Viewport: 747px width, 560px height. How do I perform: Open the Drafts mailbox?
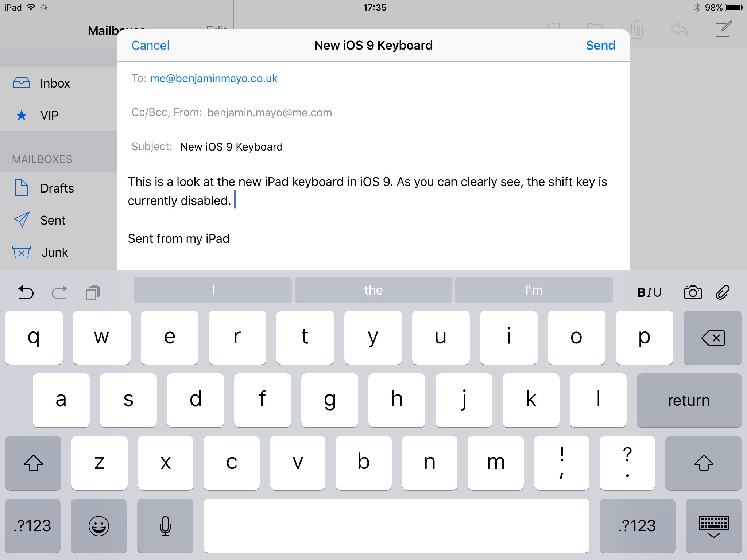click(57, 188)
